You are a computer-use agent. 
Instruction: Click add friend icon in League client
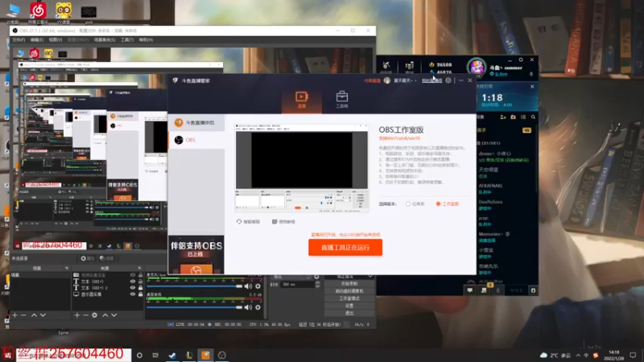[x=502, y=117]
